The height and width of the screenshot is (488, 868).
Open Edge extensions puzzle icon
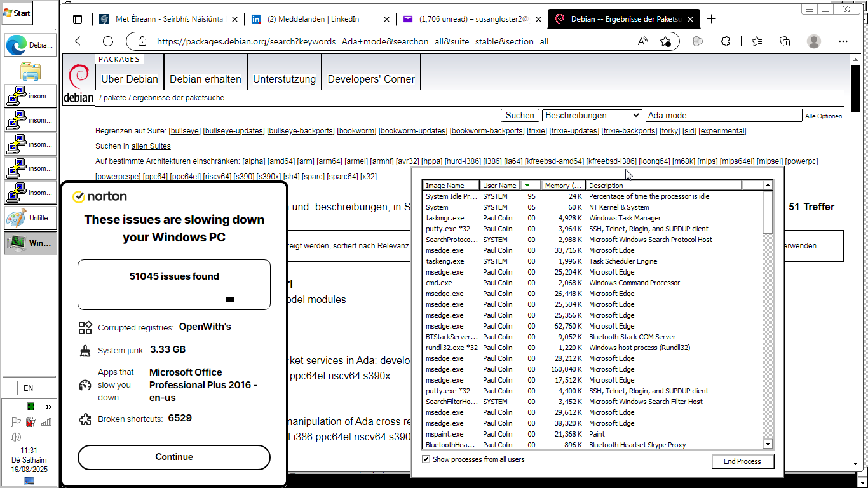click(x=726, y=41)
